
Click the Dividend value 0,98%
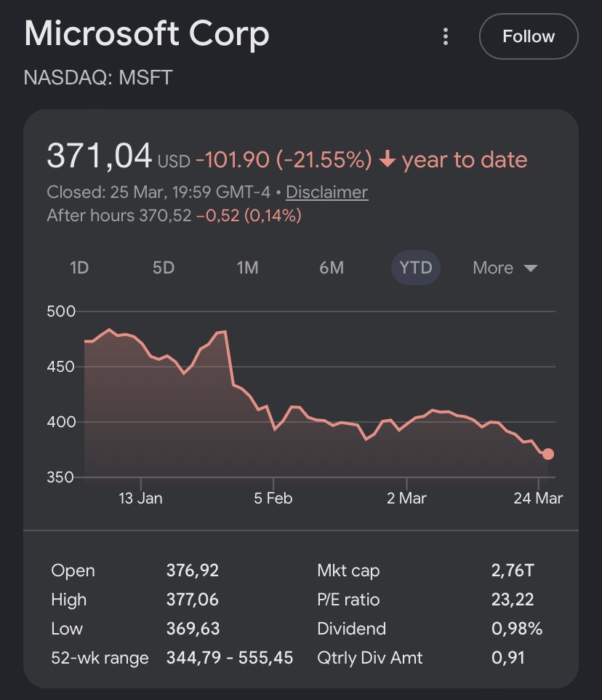point(517,629)
